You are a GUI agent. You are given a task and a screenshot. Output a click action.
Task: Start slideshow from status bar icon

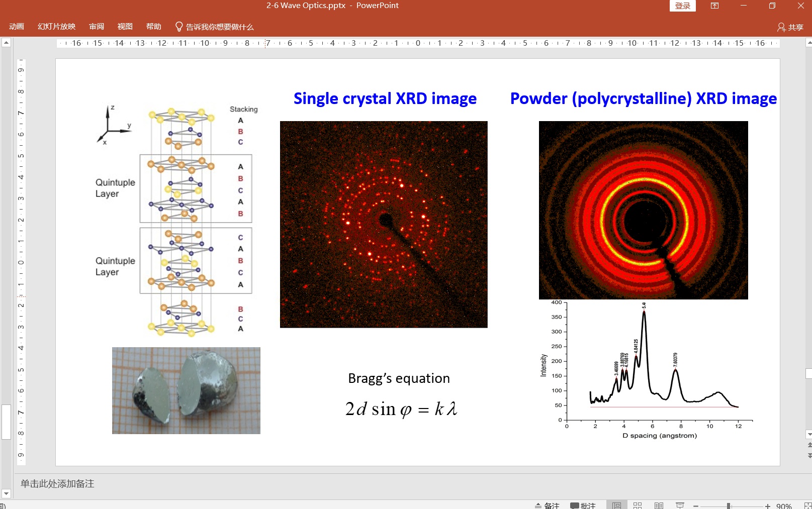(x=680, y=505)
